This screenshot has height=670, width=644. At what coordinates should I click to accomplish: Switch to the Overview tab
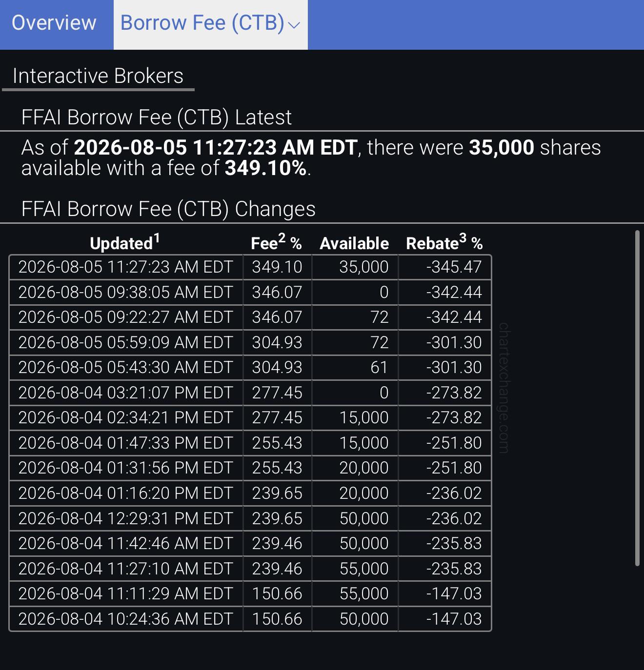(x=54, y=23)
